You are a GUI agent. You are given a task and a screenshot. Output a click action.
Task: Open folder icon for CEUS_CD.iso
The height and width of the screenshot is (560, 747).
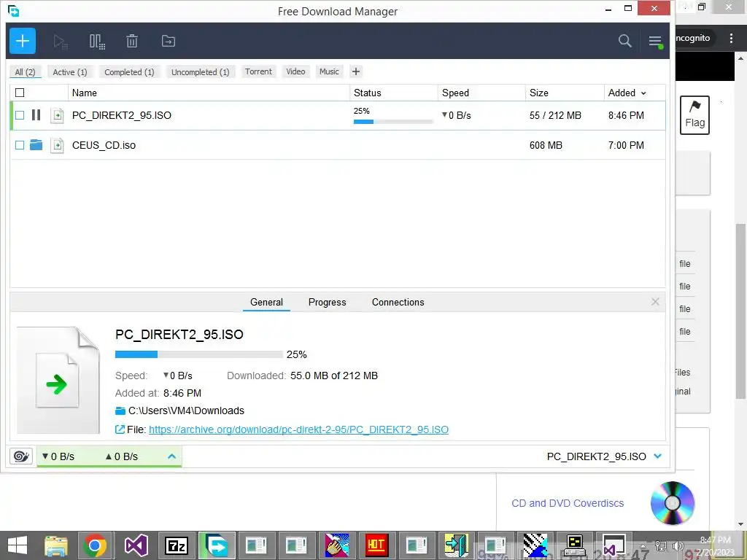36,145
